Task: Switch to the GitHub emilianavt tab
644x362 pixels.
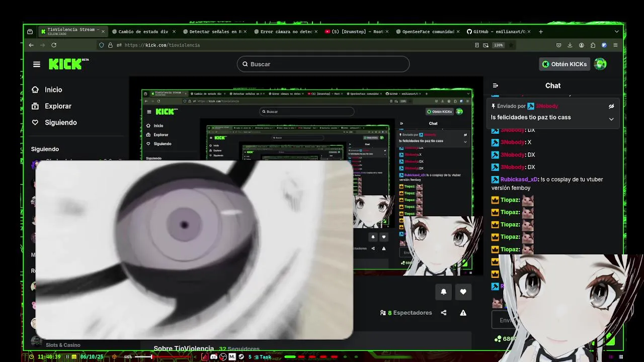Action: coord(498,32)
